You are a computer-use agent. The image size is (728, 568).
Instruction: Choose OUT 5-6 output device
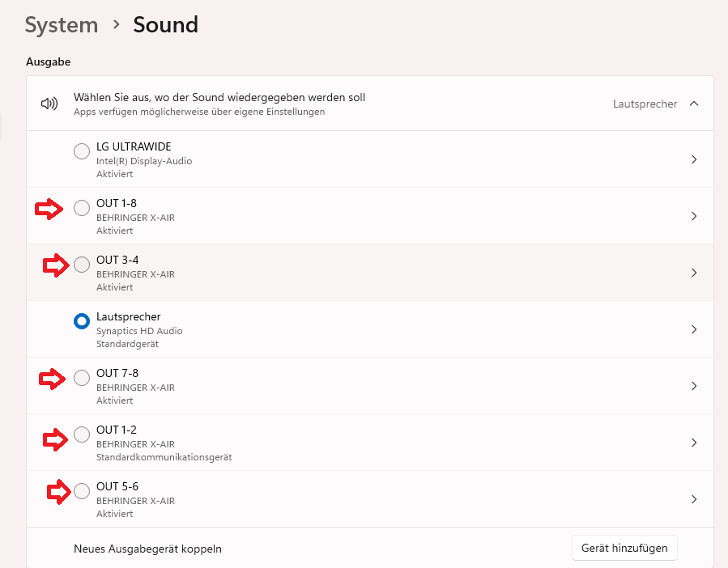tap(82, 491)
